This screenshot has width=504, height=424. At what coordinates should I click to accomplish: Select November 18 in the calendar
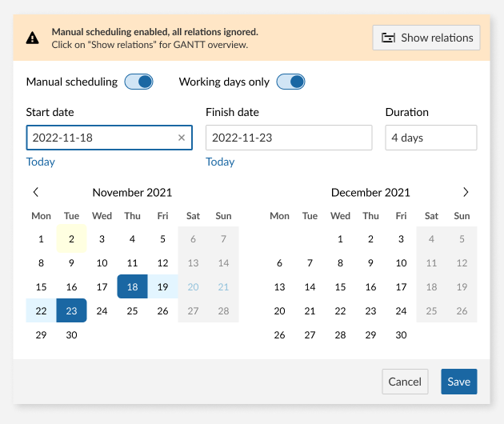(132, 286)
